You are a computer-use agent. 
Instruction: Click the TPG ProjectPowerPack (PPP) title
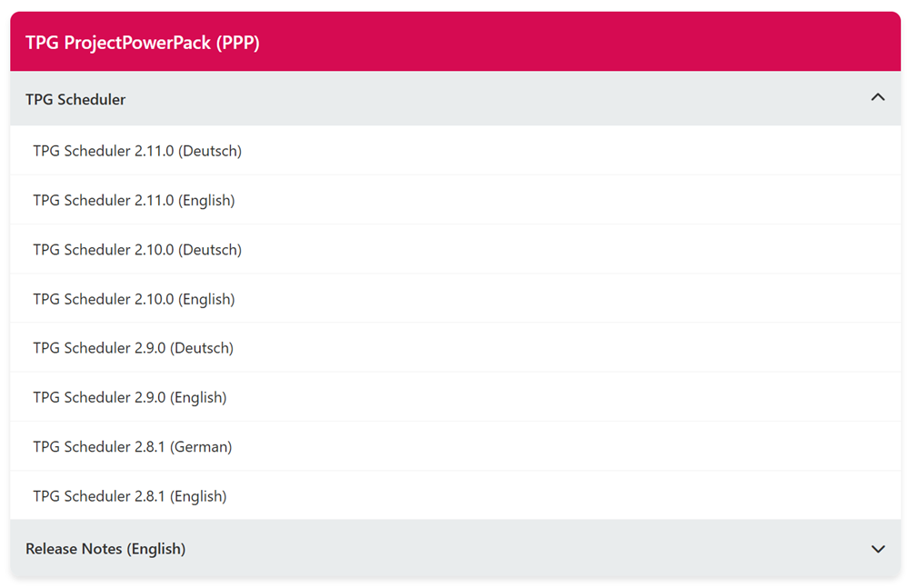coord(143,43)
